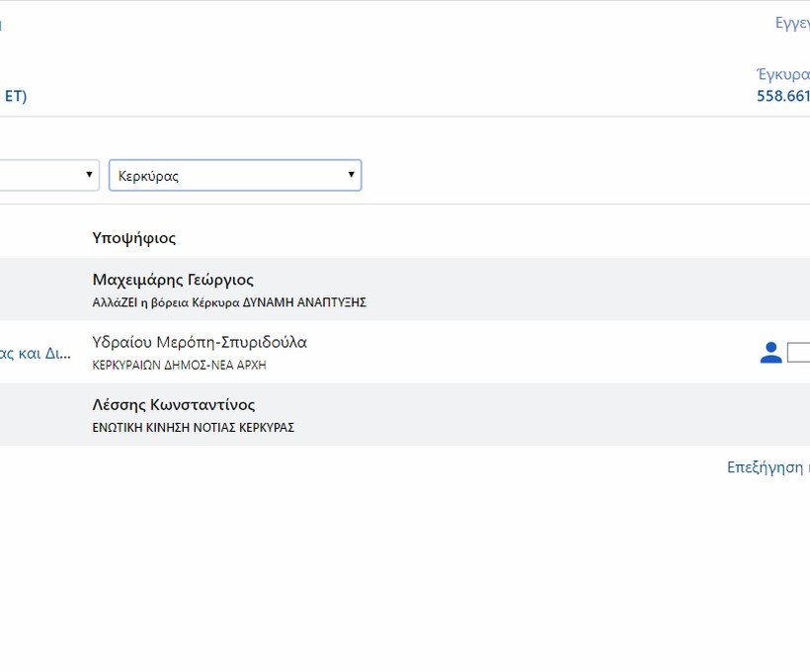The image size is (810, 672).
Task: Click the Έγκυρα label
Action: pyautogui.click(x=782, y=75)
